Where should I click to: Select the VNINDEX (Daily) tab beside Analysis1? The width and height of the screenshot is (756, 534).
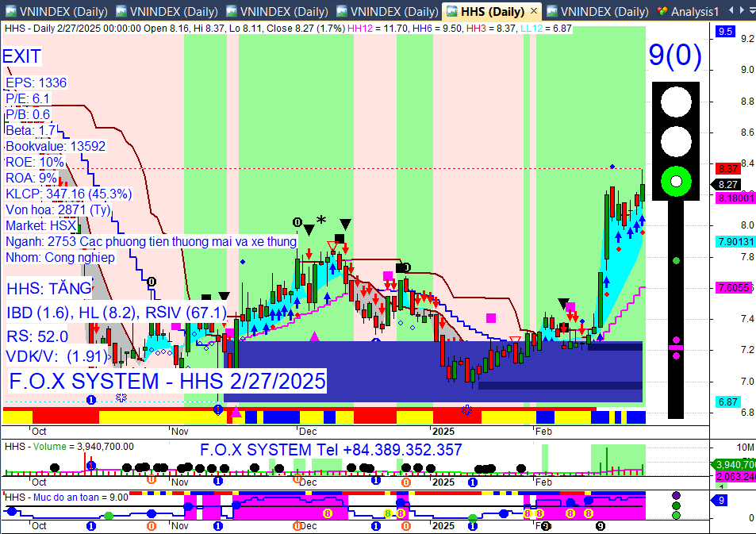pos(598,11)
